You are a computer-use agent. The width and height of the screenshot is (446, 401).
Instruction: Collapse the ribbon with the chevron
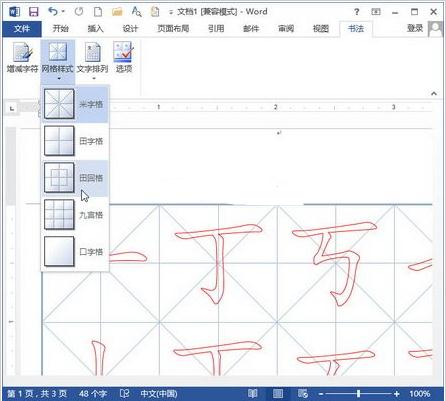pos(434,94)
